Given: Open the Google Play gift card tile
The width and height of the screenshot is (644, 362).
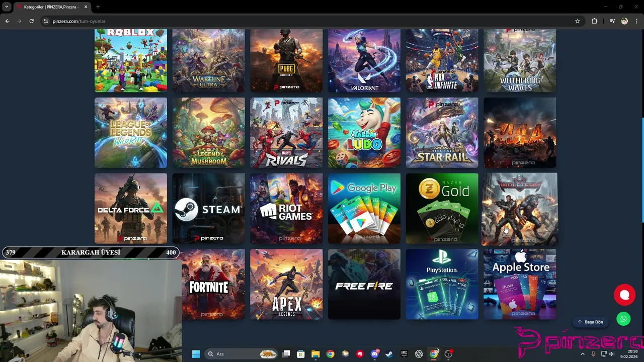Looking at the screenshot, I should point(364,209).
